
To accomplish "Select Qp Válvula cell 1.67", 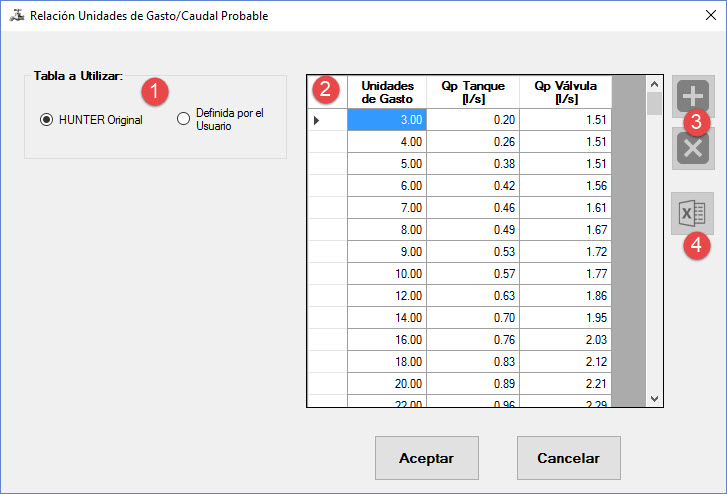I will [566, 230].
